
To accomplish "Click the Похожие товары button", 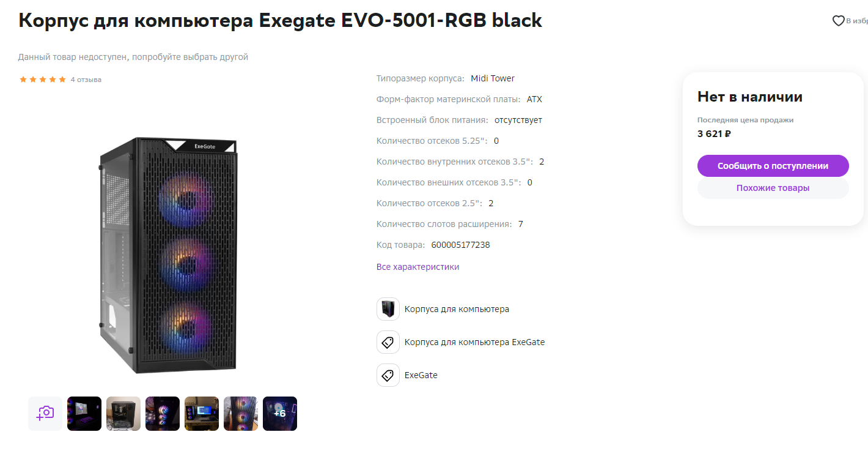I will click(773, 188).
